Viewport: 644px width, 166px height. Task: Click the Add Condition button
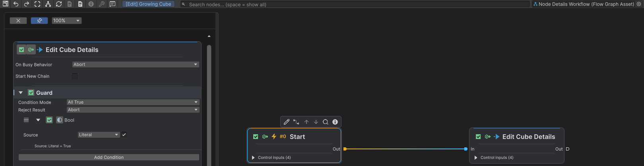pos(109,157)
